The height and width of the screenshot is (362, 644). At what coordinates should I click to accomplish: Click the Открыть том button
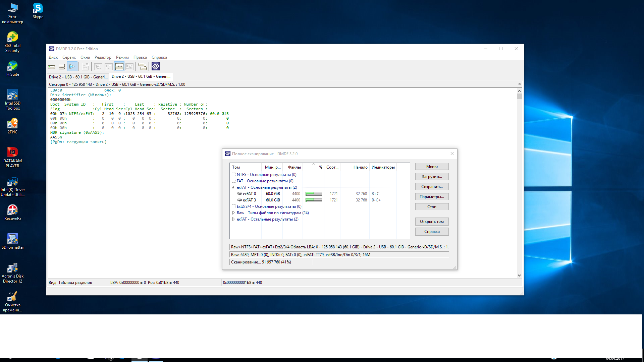[432, 222]
